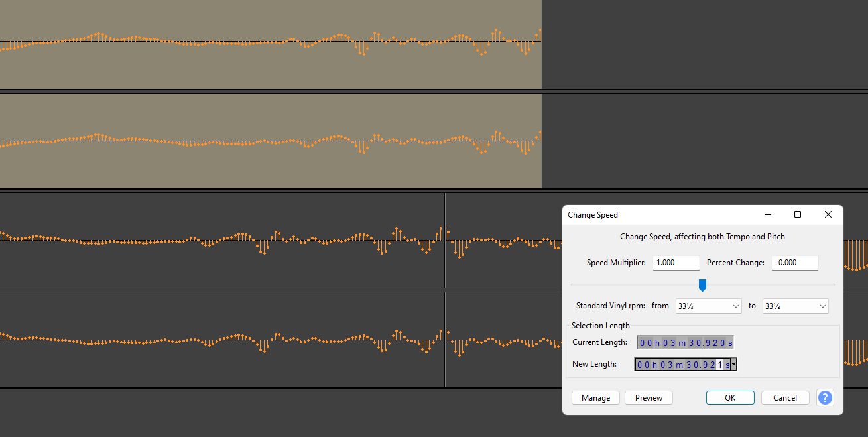
Task: Expand the vinyl rpm 'from' dropdown
Action: coord(708,306)
